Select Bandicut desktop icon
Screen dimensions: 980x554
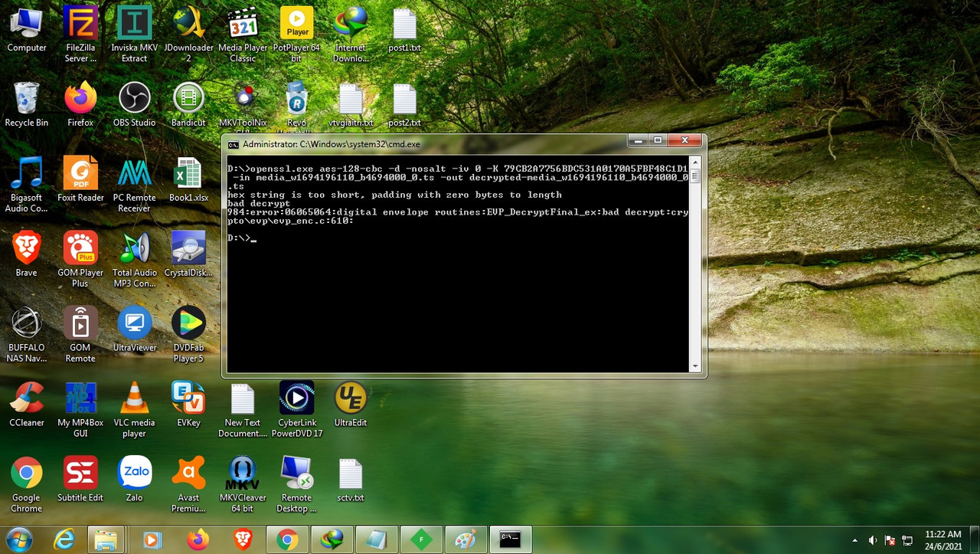pyautogui.click(x=188, y=105)
